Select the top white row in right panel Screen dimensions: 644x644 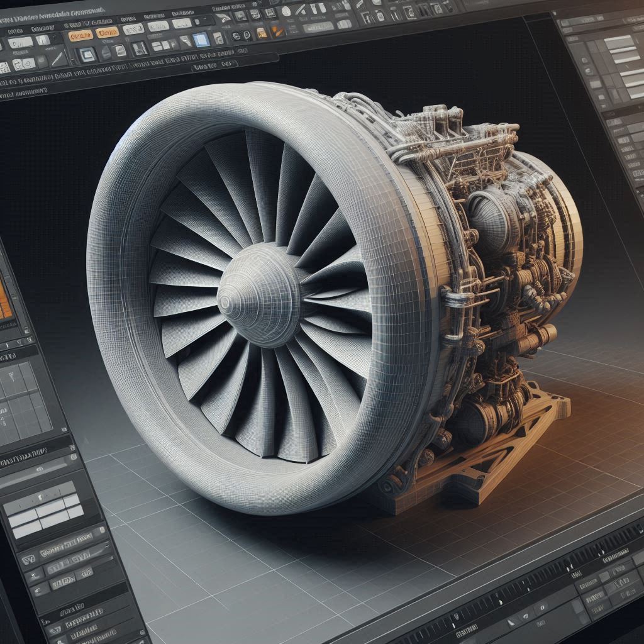[619, 42]
